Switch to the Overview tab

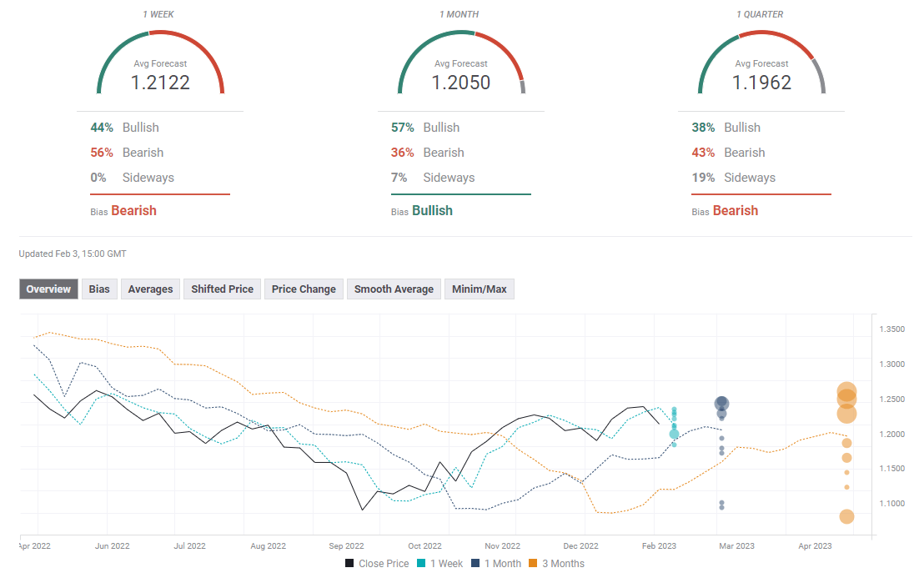click(x=48, y=289)
